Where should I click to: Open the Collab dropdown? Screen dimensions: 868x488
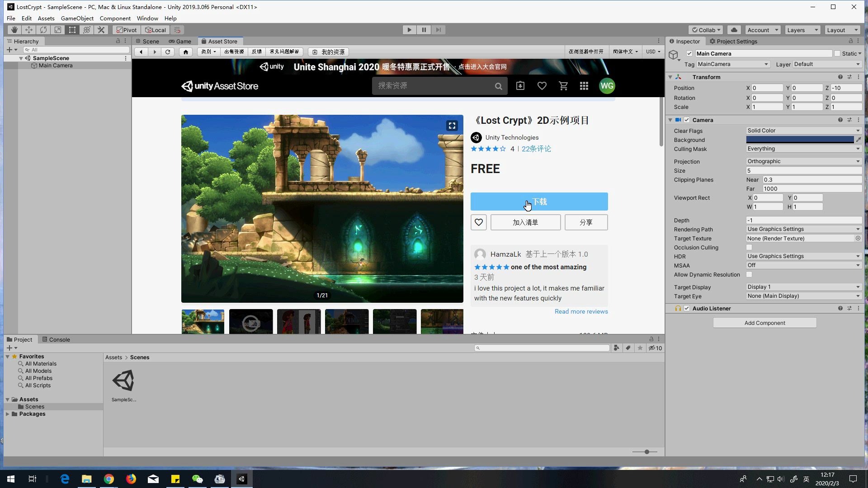point(706,30)
